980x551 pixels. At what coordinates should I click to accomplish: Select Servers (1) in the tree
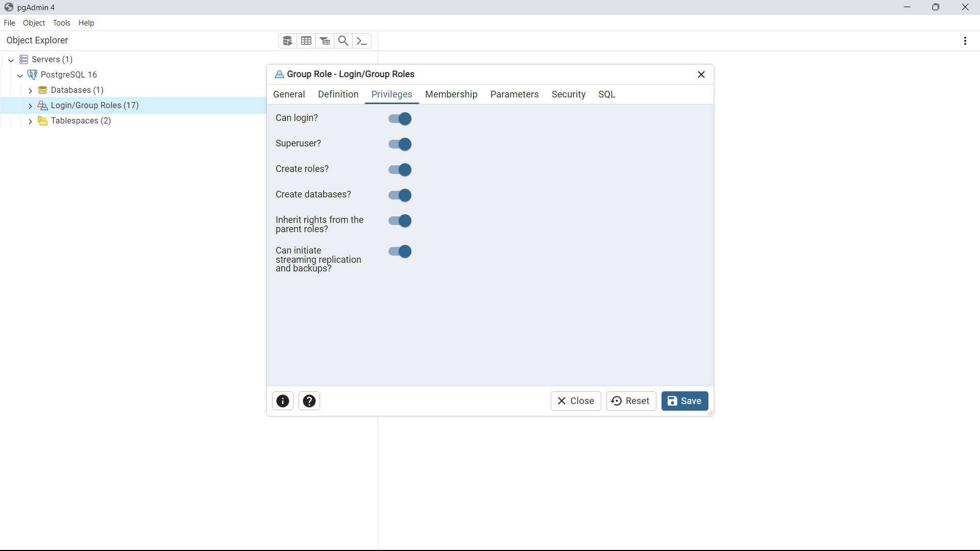click(52, 60)
